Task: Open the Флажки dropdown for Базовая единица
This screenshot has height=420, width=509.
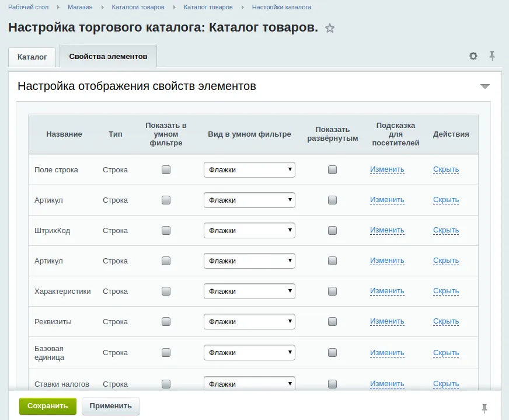Action: point(249,352)
